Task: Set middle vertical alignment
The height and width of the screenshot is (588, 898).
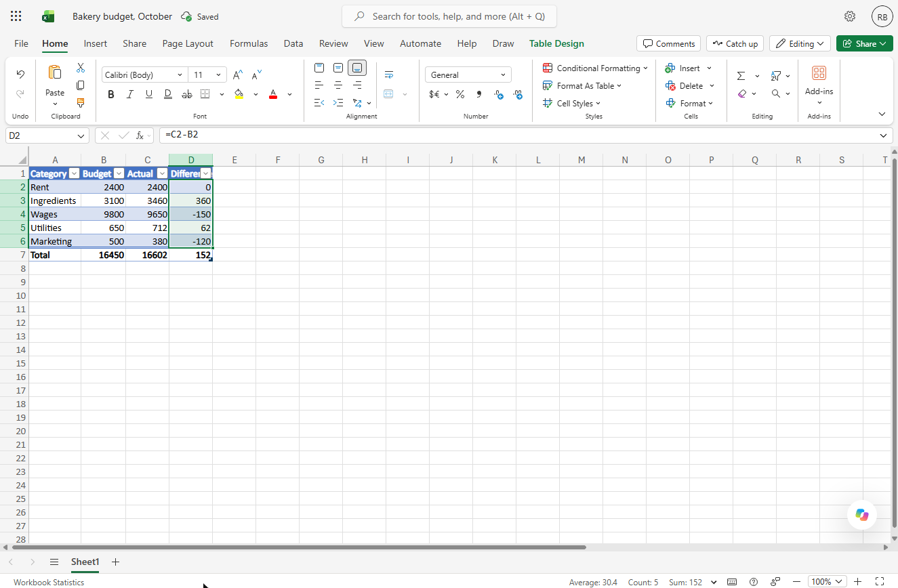Action: click(x=338, y=68)
